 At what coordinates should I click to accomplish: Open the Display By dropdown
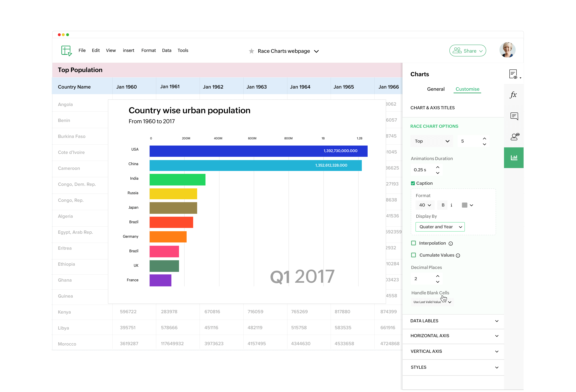click(440, 227)
